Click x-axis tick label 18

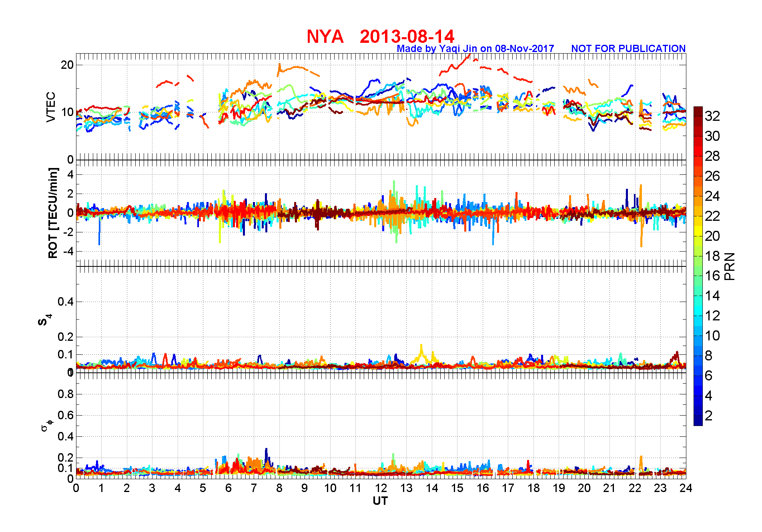[533, 488]
